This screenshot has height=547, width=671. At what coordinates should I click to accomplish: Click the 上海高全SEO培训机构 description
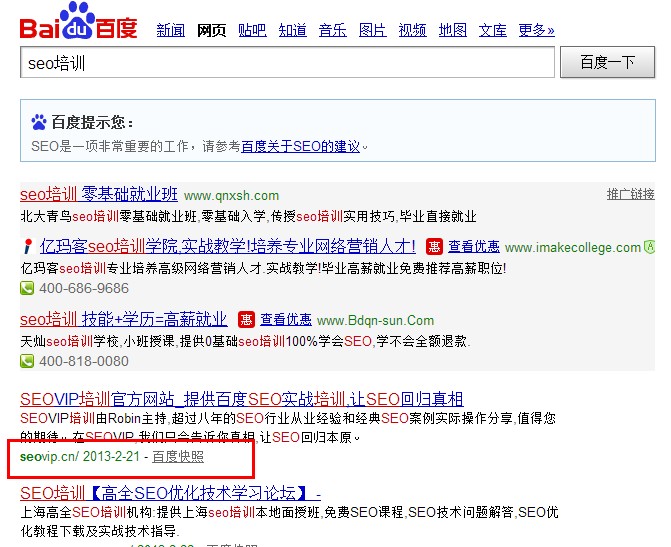coord(289,521)
